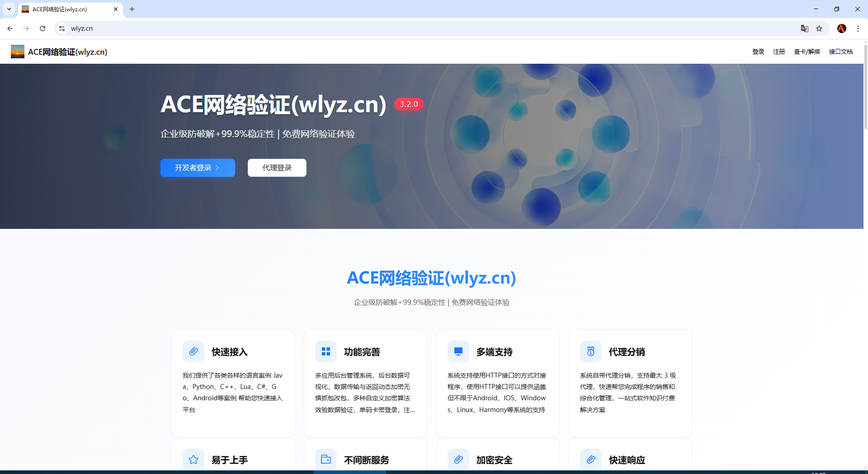Click the grid icon beside 功能完善
Screen dimensions: 868x474
click(x=326, y=351)
